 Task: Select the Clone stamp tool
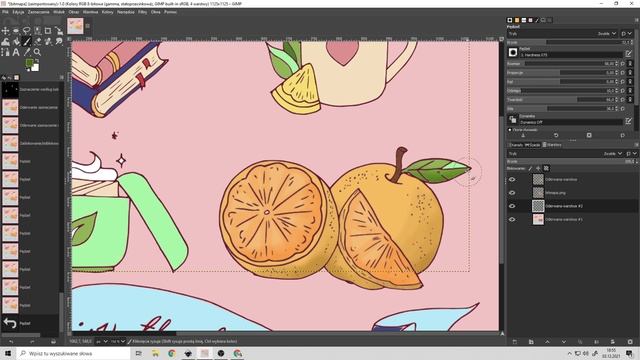pyautogui.click(x=48, y=42)
